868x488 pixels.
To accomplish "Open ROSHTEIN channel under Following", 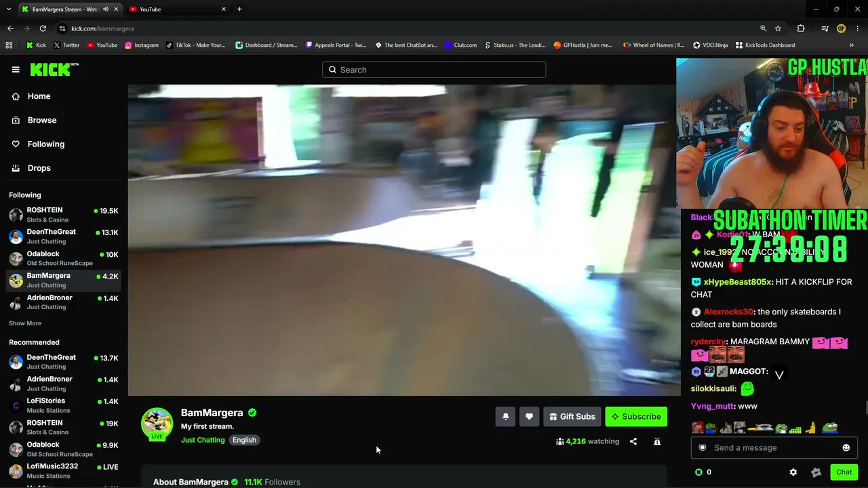I will [64, 215].
